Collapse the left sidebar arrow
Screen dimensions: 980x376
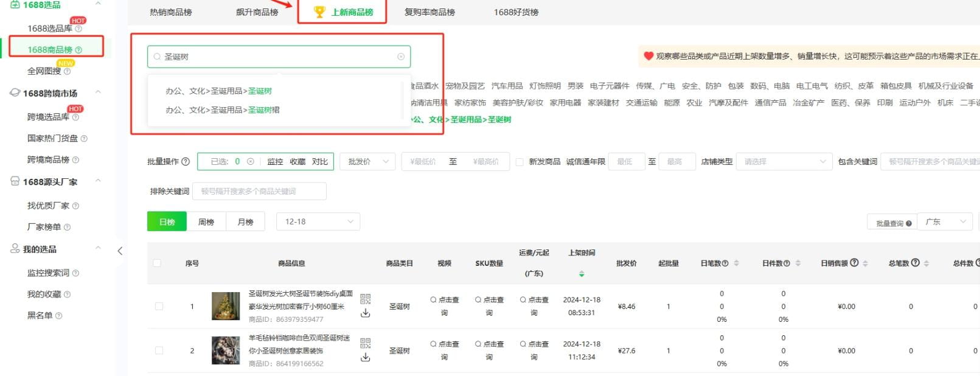coord(120,251)
